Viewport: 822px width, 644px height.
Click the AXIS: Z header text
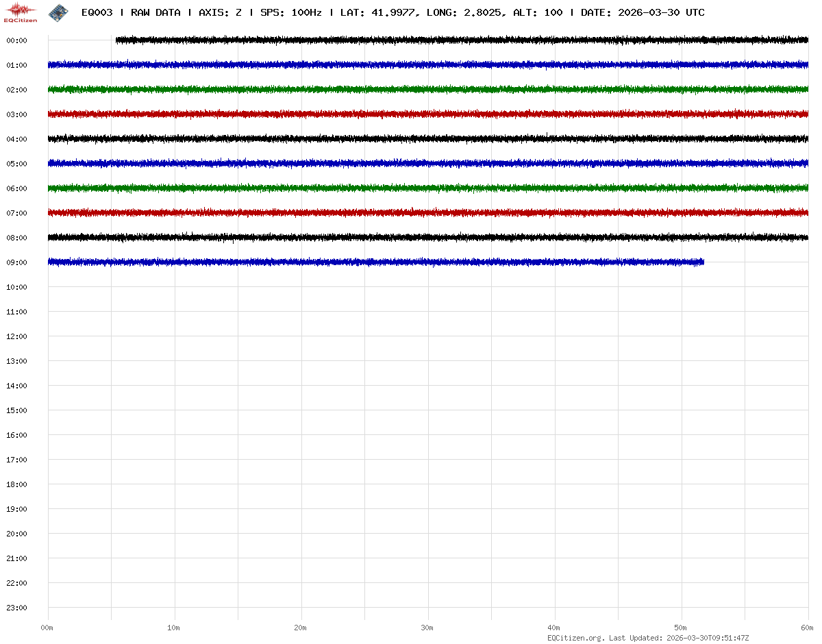[220, 12]
